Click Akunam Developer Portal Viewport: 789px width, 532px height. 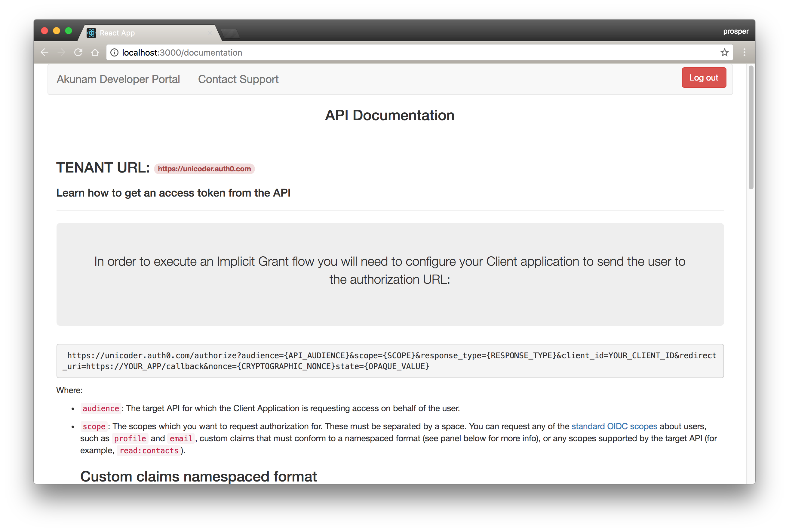pyautogui.click(x=118, y=79)
